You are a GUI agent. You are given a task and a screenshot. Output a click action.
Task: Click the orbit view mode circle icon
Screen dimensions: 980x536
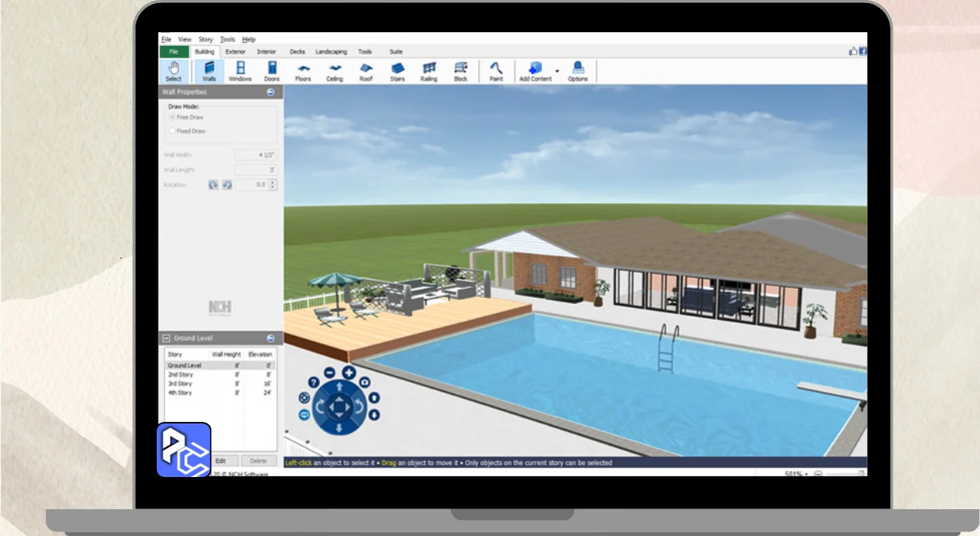coord(304,397)
